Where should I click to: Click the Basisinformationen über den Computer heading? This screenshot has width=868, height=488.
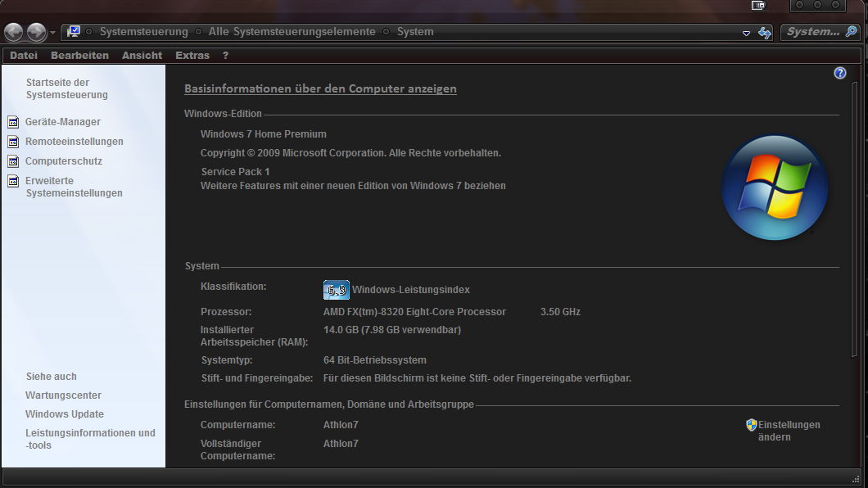click(320, 88)
